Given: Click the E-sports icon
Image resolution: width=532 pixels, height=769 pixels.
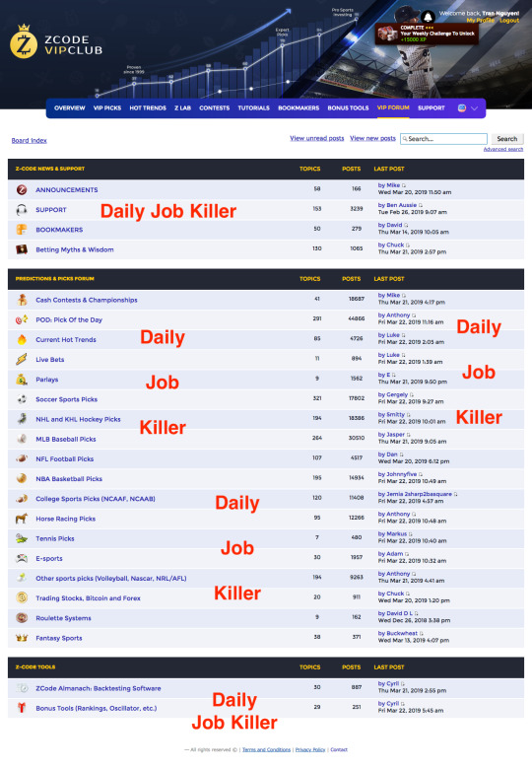Looking at the screenshot, I should pos(22,558).
